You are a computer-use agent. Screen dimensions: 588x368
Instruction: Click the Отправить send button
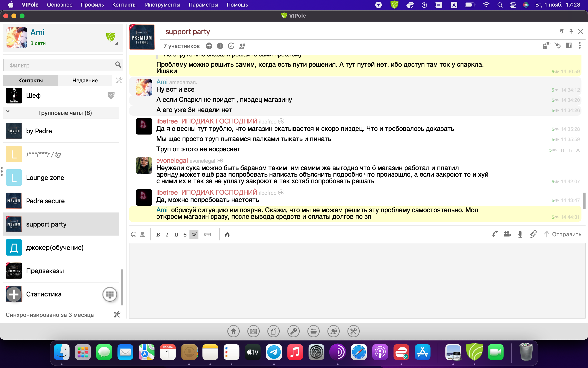coord(563,234)
